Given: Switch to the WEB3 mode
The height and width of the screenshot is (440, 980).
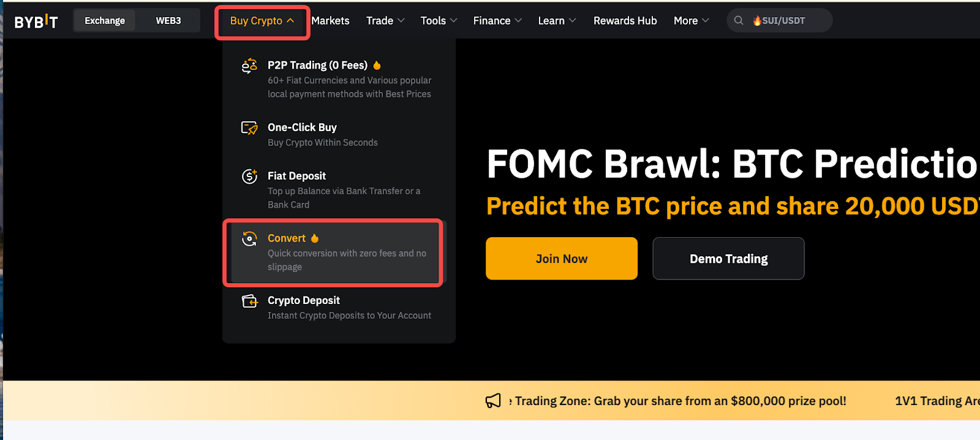Looking at the screenshot, I should 168,20.
